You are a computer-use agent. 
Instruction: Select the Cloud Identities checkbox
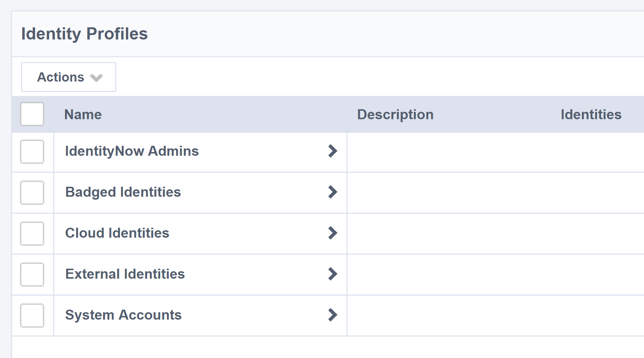[x=32, y=234]
